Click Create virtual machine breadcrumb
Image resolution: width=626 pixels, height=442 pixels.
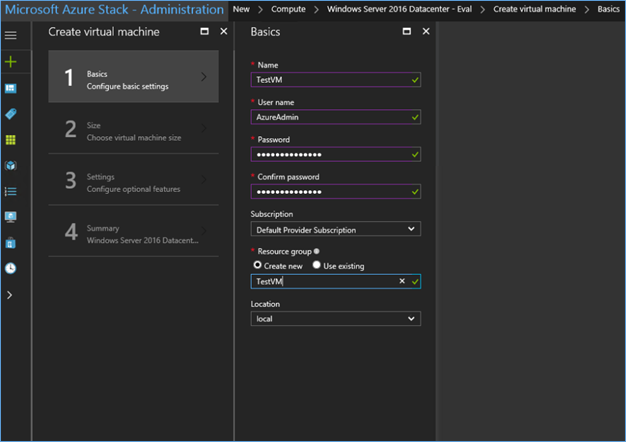[534, 9]
